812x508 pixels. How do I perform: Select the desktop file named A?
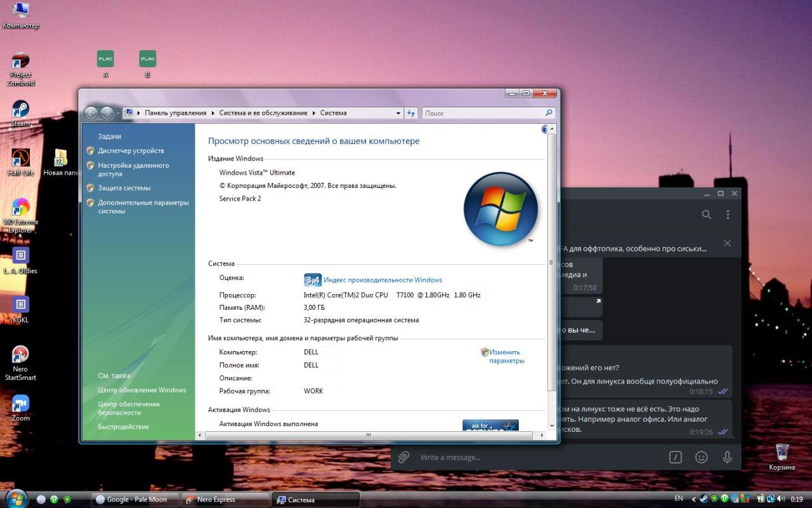coord(105,64)
